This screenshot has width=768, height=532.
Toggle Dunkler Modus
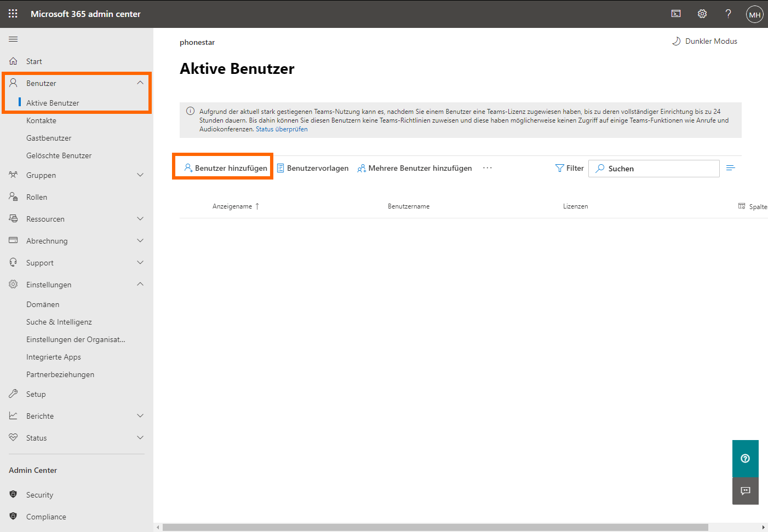(x=704, y=41)
